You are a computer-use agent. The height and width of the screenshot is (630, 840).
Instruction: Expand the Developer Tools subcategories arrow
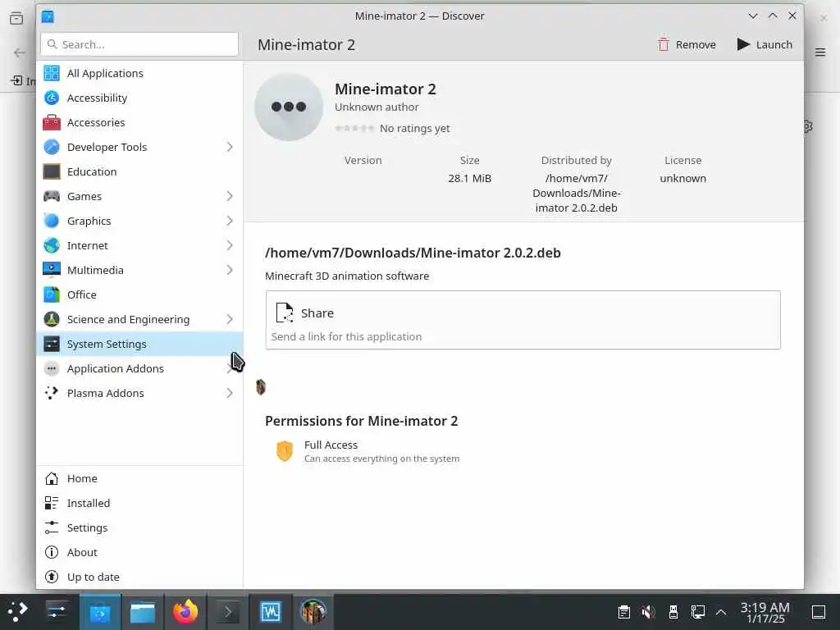(230, 148)
